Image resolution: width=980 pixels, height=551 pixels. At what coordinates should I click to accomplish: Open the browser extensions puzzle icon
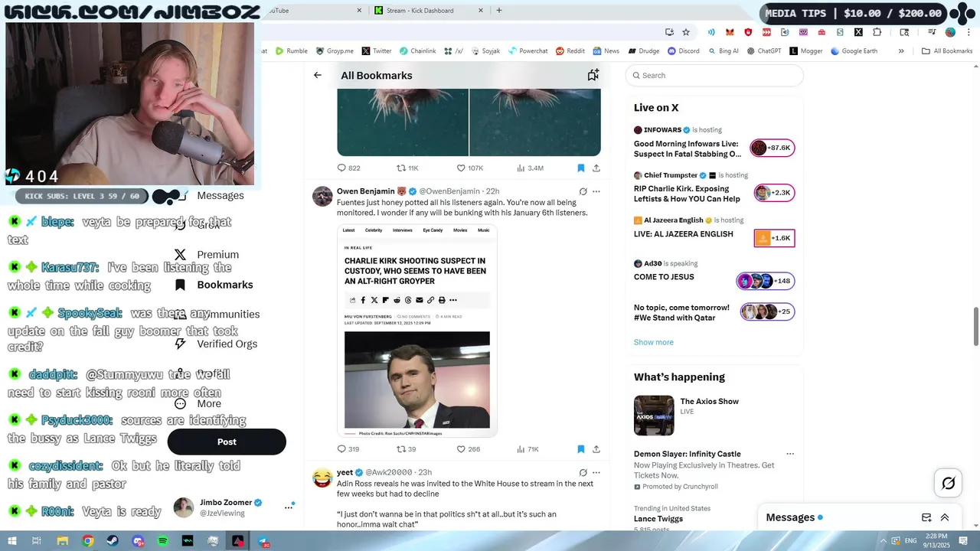pyautogui.click(x=877, y=32)
